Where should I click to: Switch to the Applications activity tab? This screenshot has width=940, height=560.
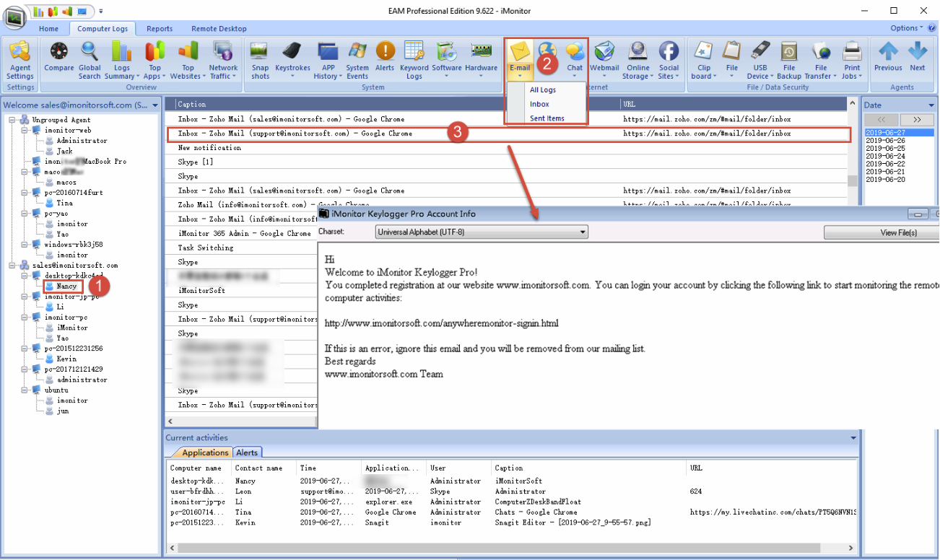205,452
